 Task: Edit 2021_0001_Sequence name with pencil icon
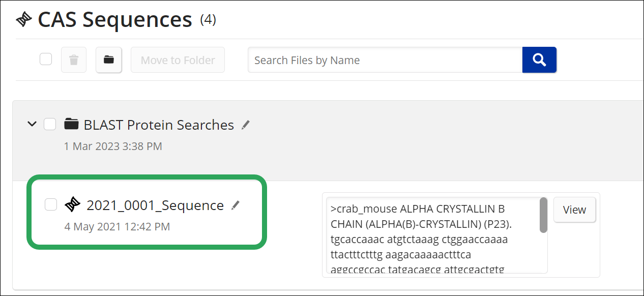pyautogui.click(x=235, y=205)
